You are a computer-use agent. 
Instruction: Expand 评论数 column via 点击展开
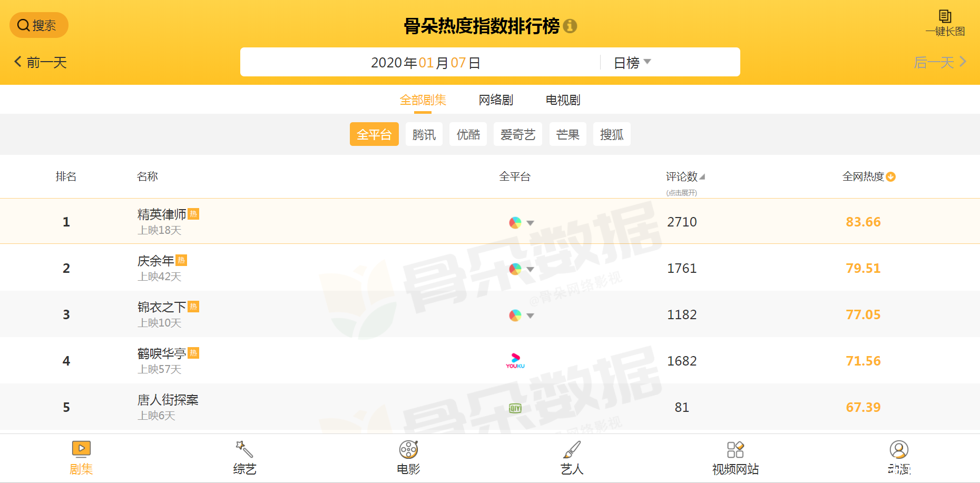682,192
